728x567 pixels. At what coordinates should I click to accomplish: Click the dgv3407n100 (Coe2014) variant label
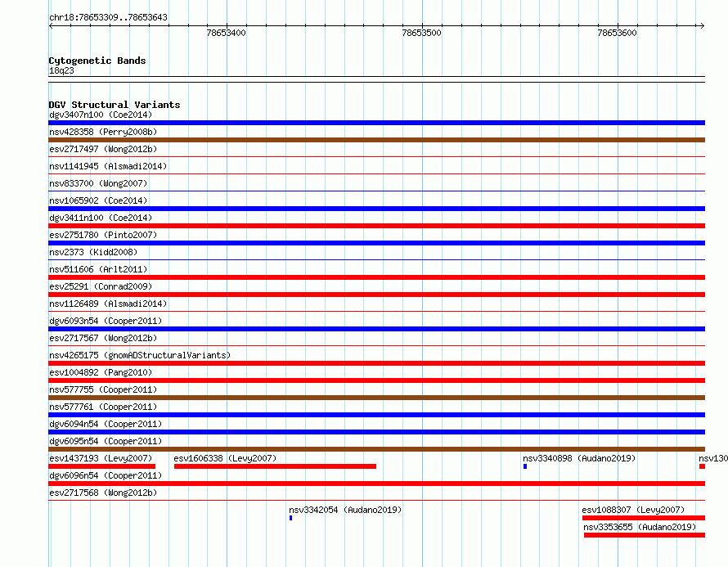coord(101,115)
